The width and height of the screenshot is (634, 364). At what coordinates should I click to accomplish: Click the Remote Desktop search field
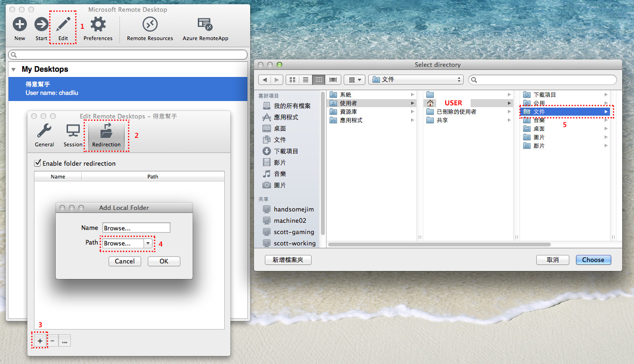coord(128,55)
